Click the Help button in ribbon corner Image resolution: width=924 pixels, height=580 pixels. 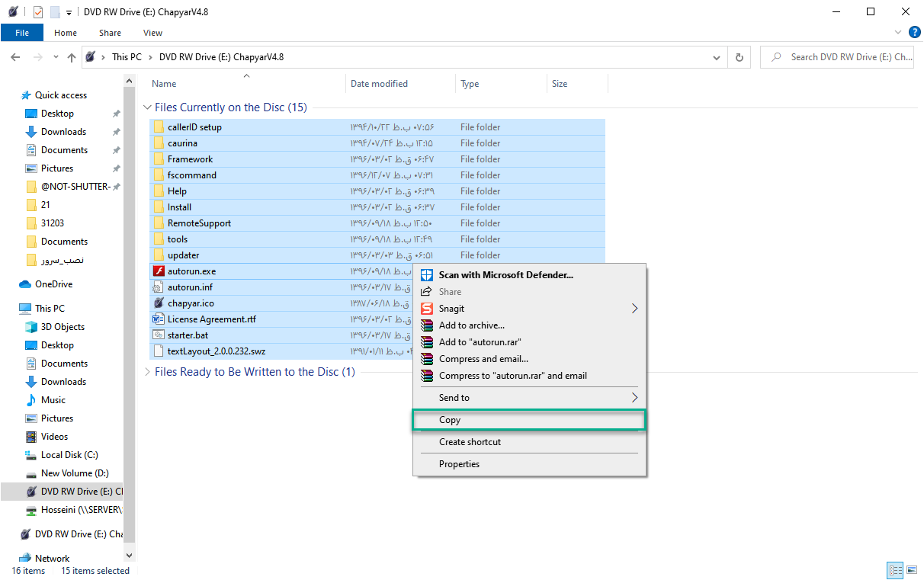tap(915, 32)
